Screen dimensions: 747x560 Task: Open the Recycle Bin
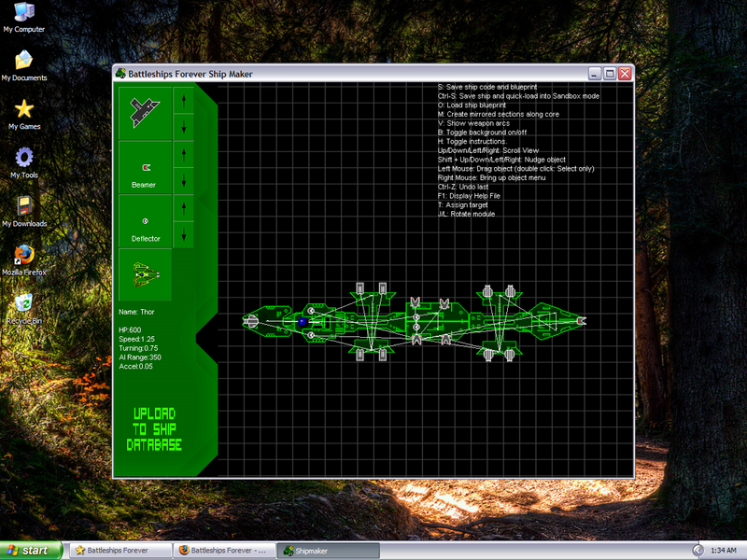tap(24, 309)
